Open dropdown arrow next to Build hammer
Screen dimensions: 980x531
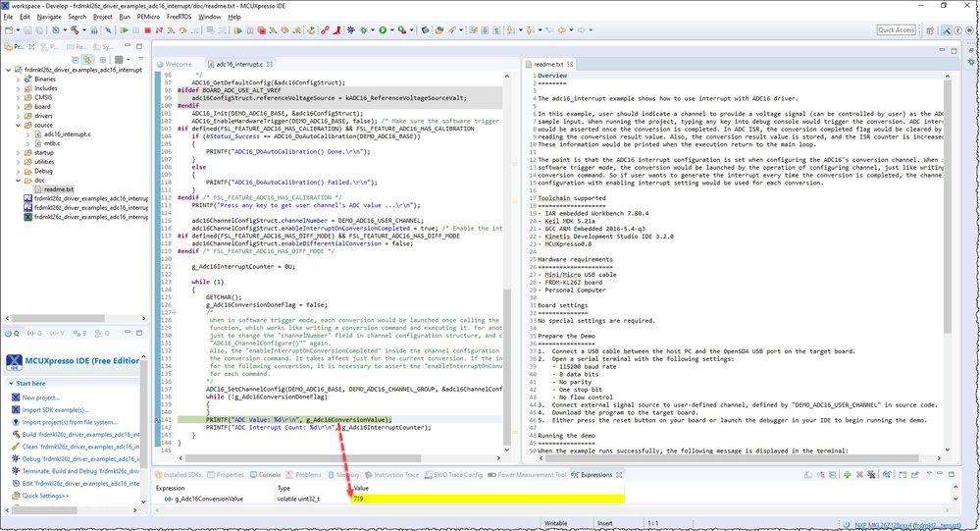point(84,30)
